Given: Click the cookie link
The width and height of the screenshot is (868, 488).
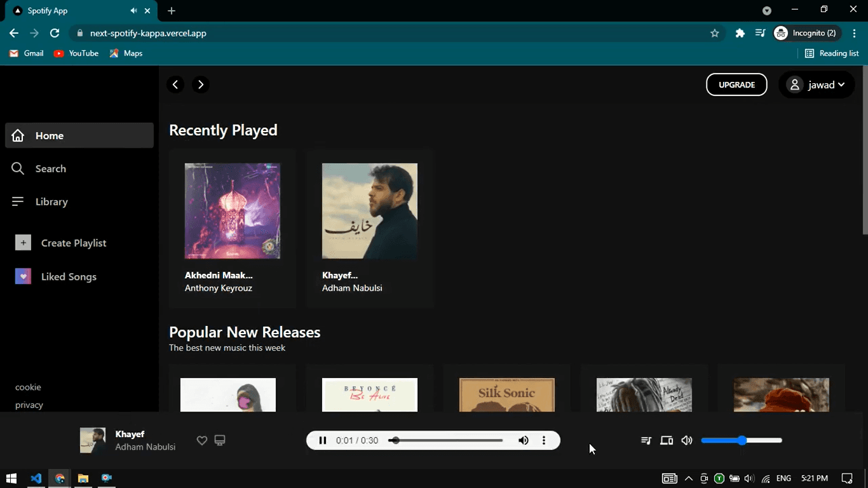Looking at the screenshot, I should pos(28,387).
